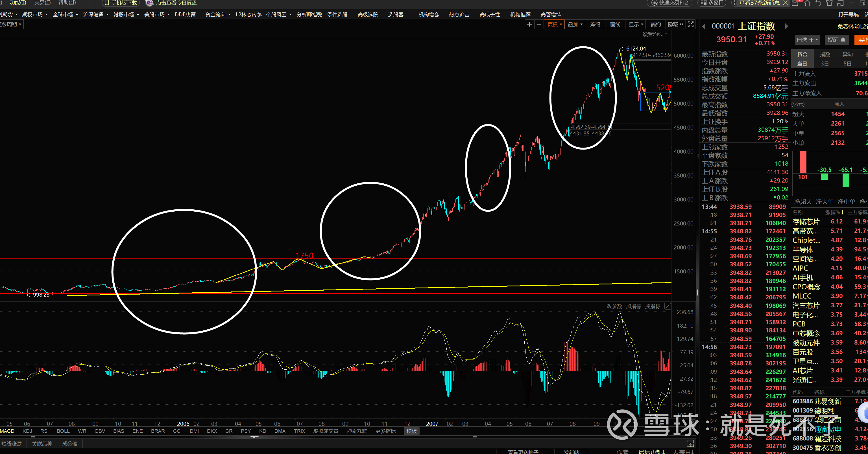Image resolution: width=868 pixels, height=454 pixels.
Task: Go to previous stock with left arrow
Action: (704, 26)
